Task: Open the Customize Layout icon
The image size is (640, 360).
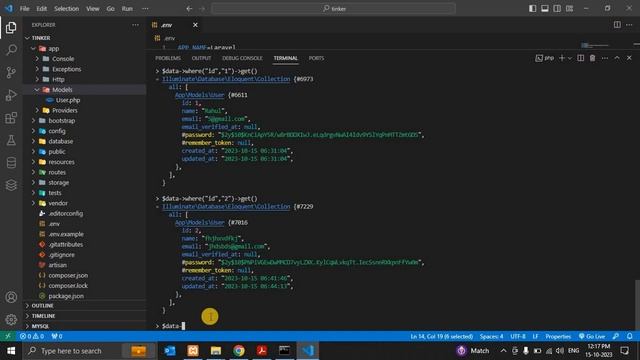Action: pyautogui.click(x=569, y=9)
